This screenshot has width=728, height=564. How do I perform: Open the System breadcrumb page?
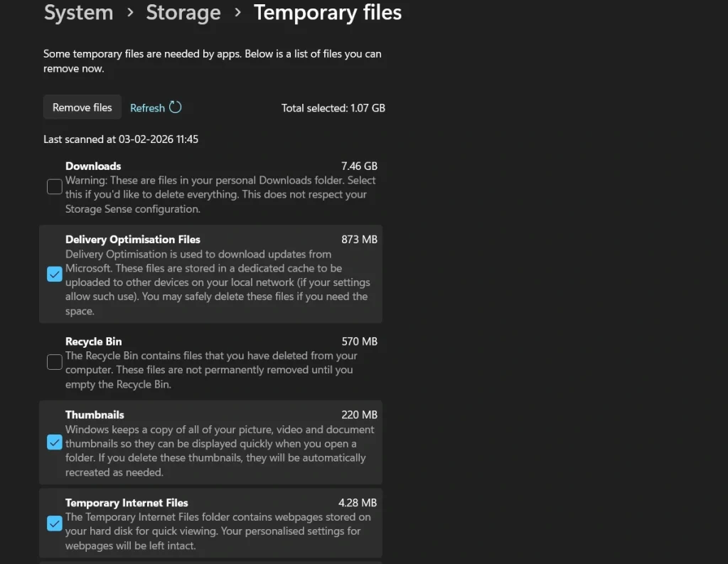[78, 12]
